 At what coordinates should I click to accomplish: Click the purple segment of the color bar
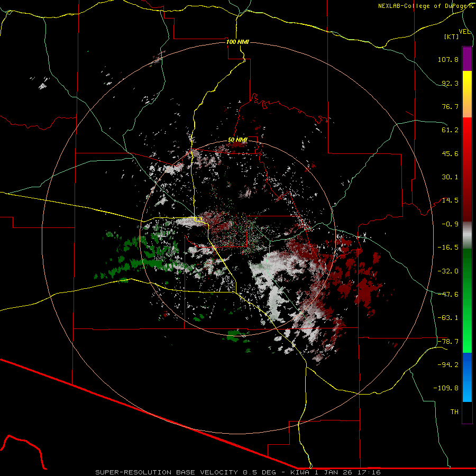coord(467,59)
